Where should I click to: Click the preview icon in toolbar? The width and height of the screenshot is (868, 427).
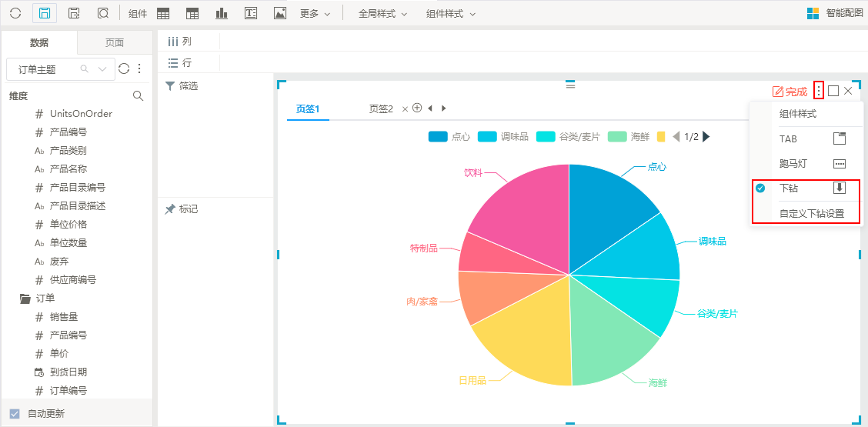click(x=102, y=13)
